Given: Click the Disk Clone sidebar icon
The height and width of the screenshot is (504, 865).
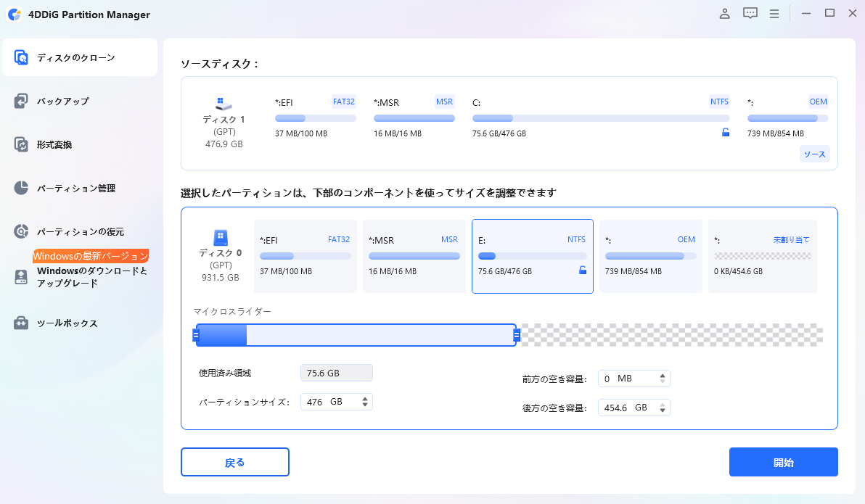Looking at the screenshot, I should [21, 58].
